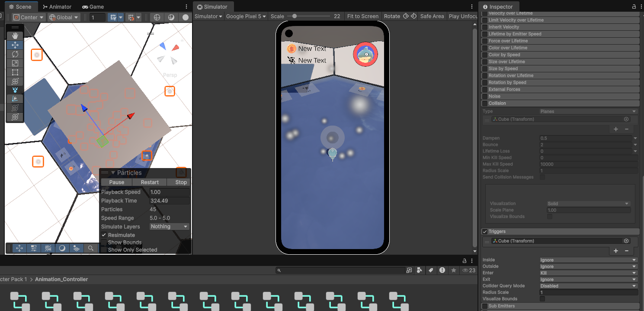
Task: Open the Google Pixel 5 device dropdown
Action: point(246,16)
